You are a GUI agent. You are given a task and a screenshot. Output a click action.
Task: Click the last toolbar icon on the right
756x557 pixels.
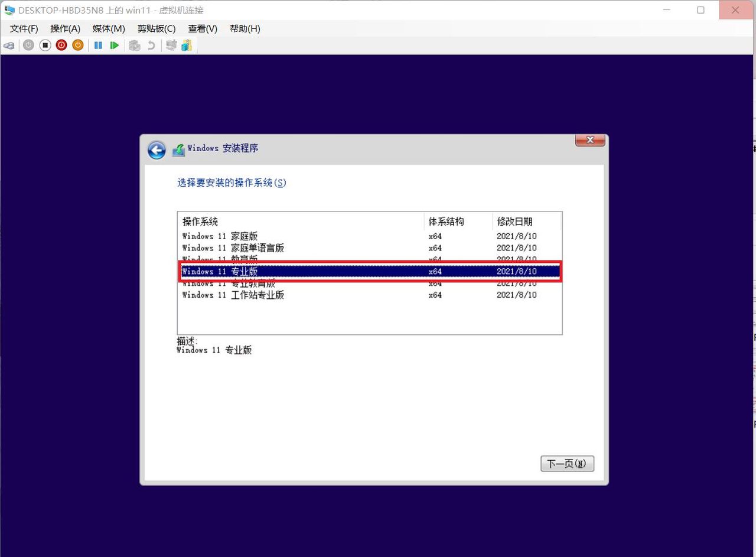tap(187, 45)
